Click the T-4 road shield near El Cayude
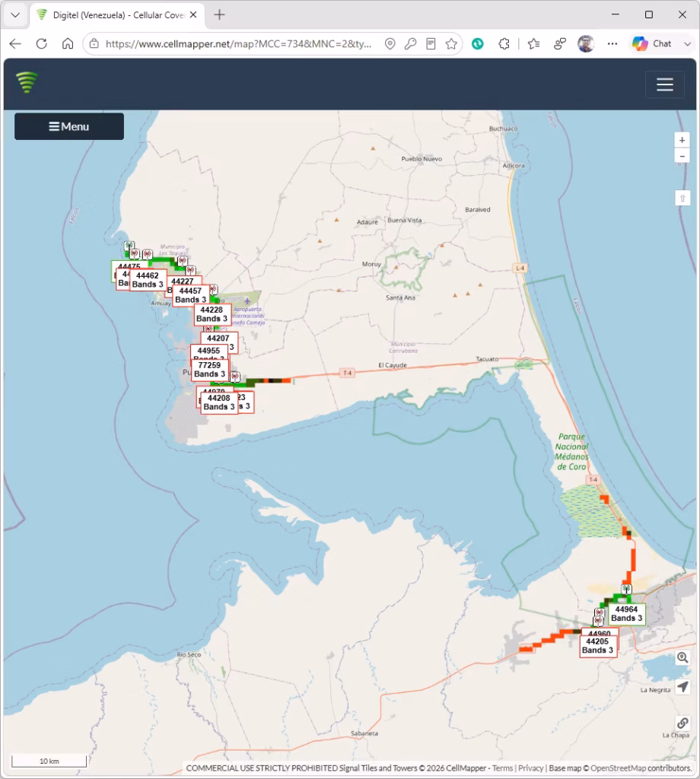The image size is (700, 779). click(x=347, y=373)
